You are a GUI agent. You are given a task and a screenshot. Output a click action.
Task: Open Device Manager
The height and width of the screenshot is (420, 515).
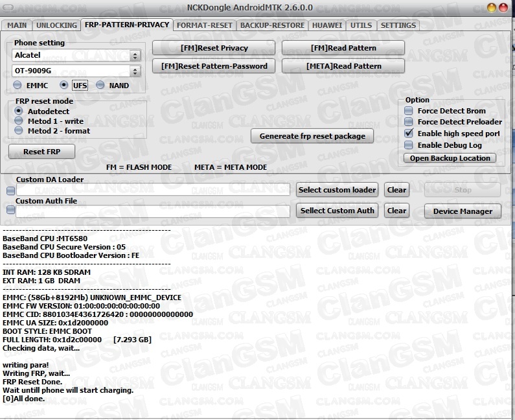tap(463, 211)
